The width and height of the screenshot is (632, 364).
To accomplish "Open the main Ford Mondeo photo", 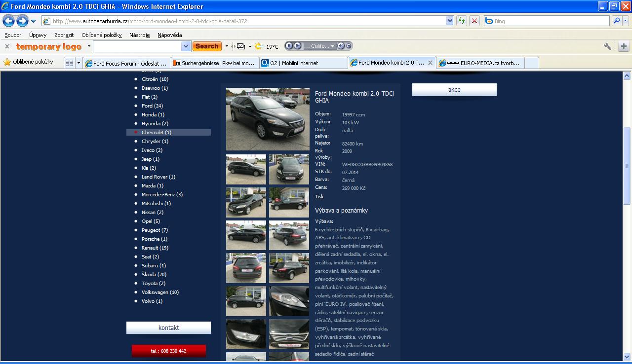I will [x=268, y=119].
